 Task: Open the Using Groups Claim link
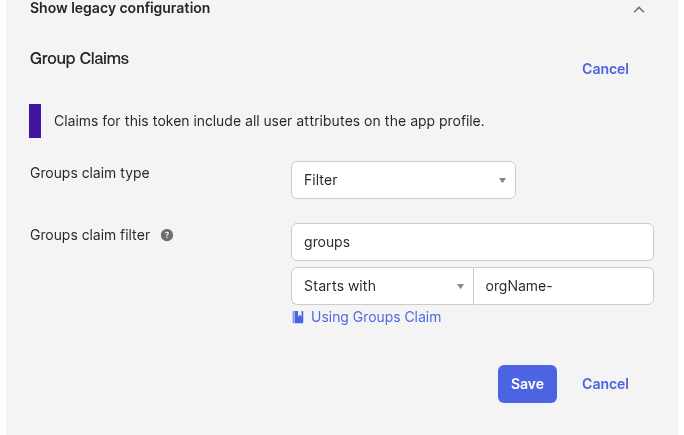tap(376, 317)
